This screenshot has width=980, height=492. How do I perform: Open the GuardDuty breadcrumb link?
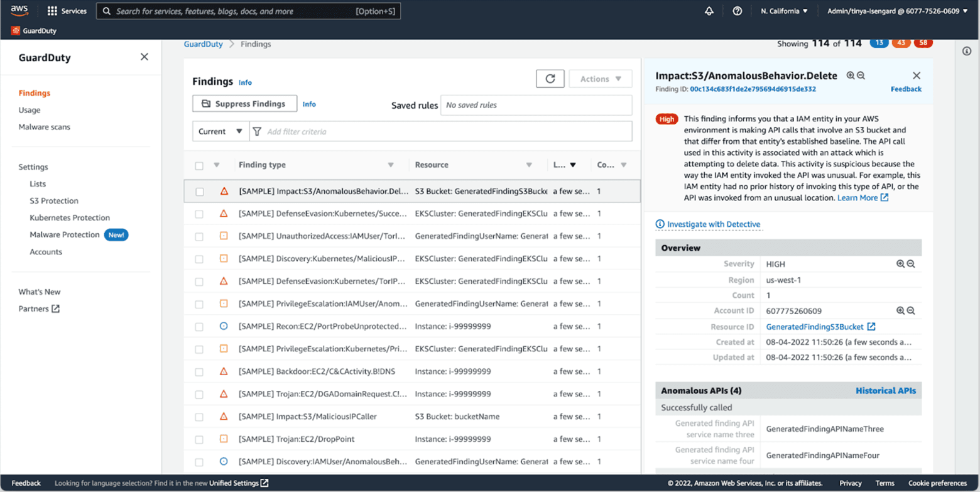click(205, 44)
